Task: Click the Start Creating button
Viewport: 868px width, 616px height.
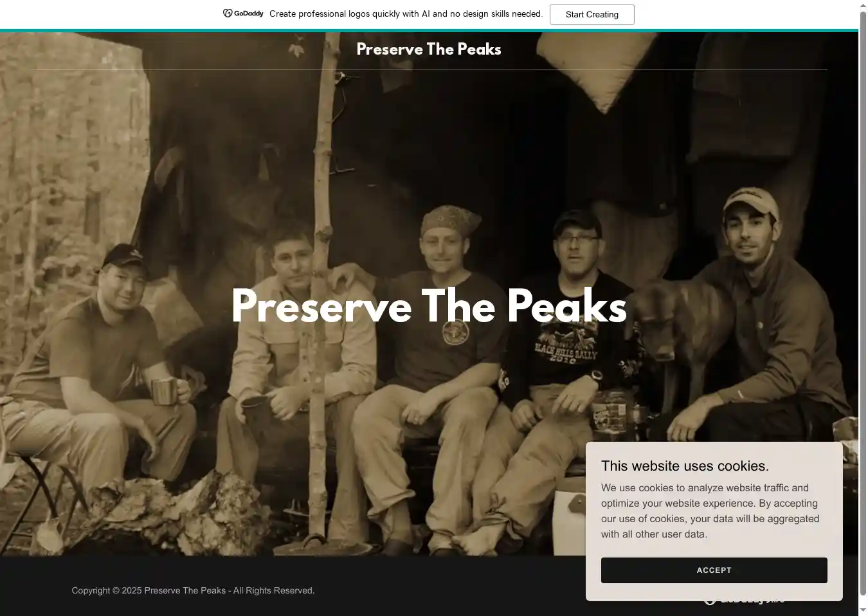Action: click(x=592, y=14)
